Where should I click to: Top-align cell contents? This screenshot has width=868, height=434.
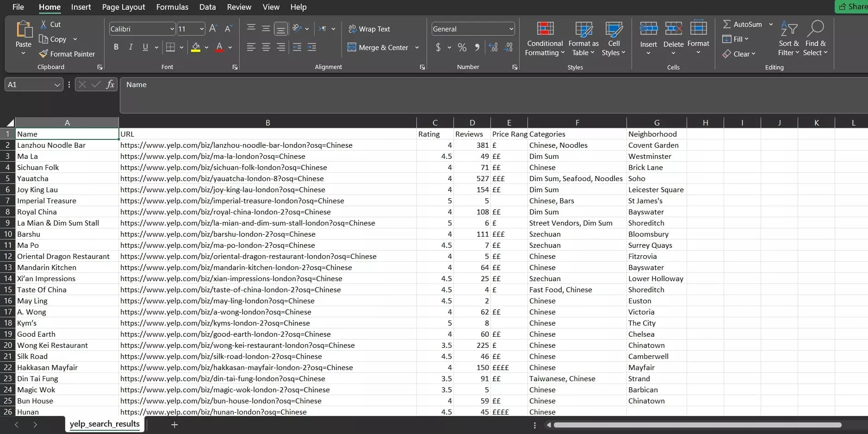pyautogui.click(x=251, y=28)
